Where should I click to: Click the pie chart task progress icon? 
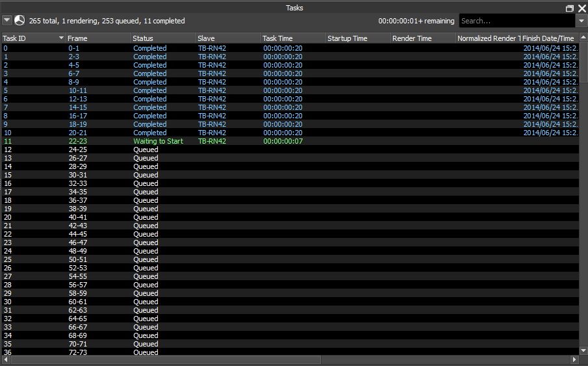[x=19, y=21]
